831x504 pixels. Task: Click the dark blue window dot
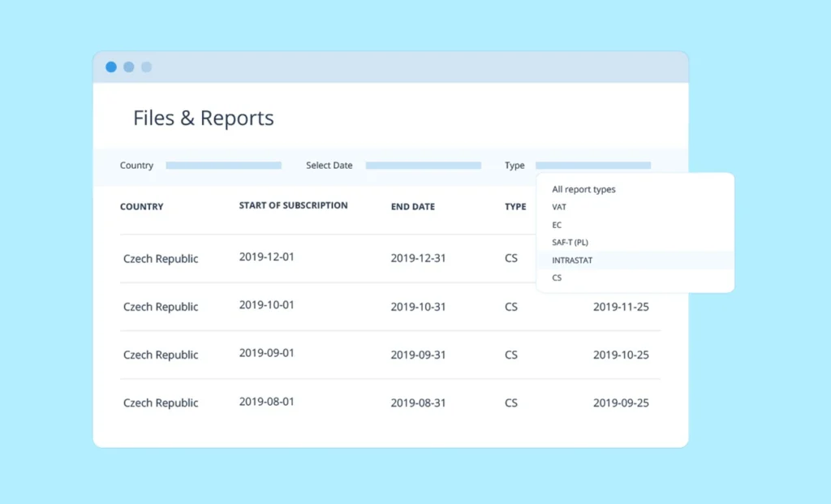point(111,67)
